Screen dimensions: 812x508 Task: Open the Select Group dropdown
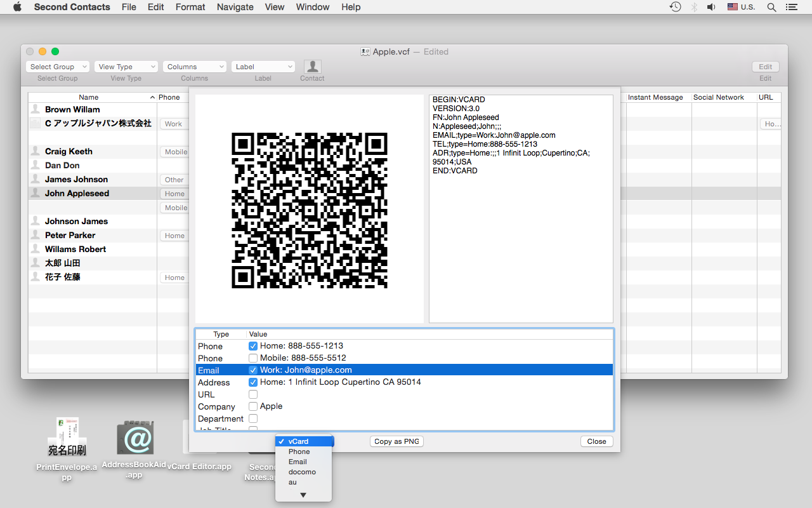58,67
